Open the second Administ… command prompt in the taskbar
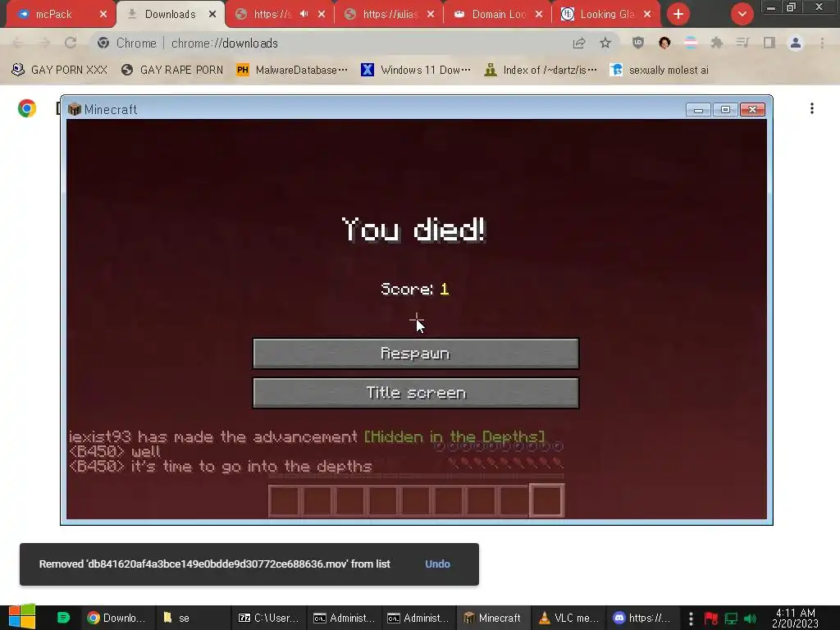Image resolution: width=840 pixels, height=630 pixels. [418, 618]
